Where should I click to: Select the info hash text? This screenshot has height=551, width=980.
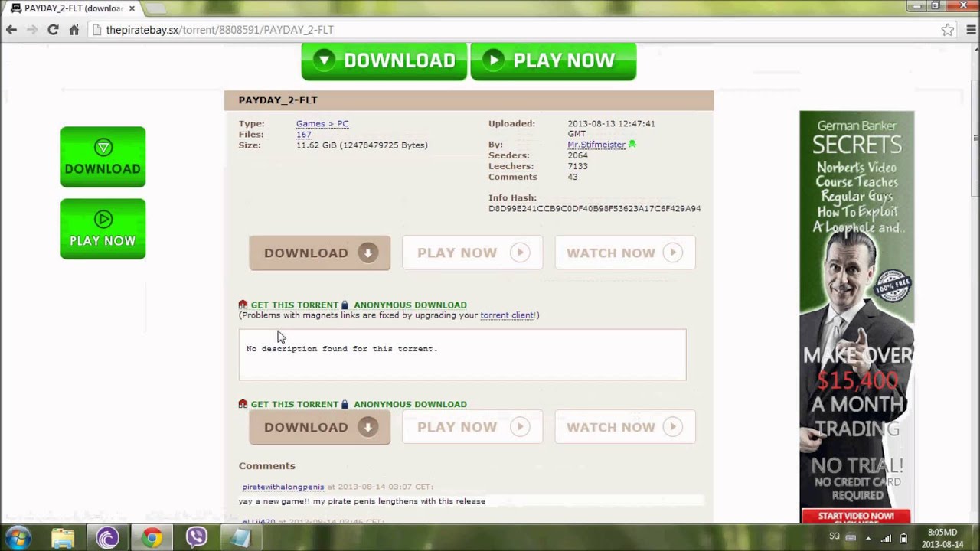click(594, 208)
